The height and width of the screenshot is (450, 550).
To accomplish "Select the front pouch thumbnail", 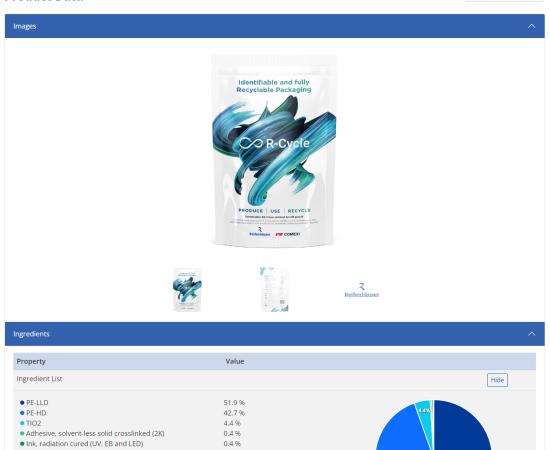I will [x=187, y=290].
